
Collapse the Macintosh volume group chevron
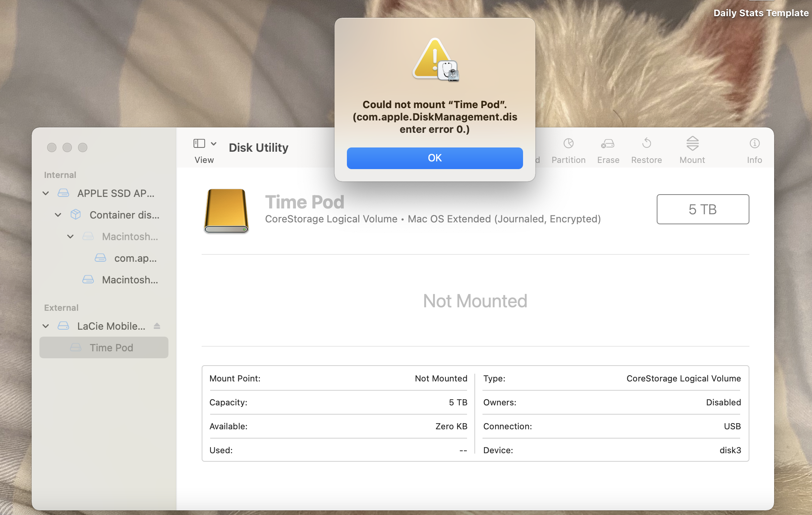pyautogui.click(x=70, y=237)
